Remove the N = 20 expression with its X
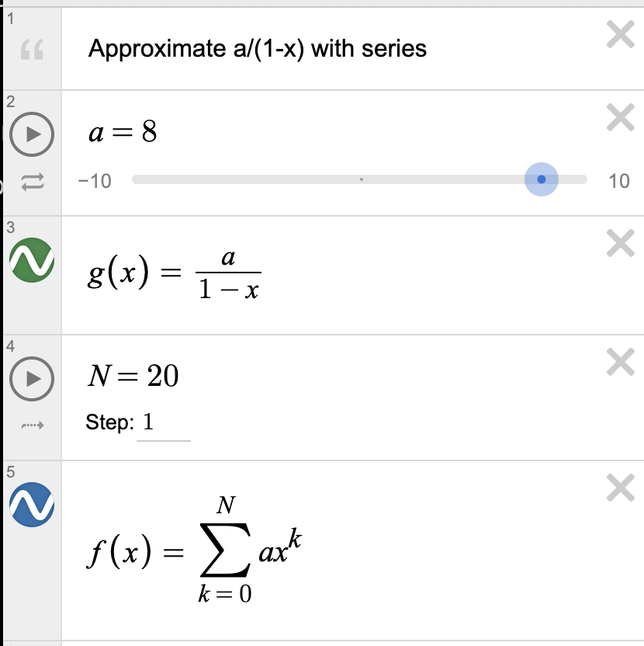This screenshot has height=646, width=644. click(620, 361)
